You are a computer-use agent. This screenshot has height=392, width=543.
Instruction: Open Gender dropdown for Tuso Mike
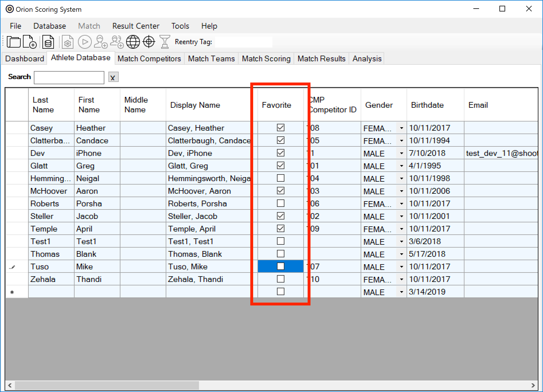[401, 267]
